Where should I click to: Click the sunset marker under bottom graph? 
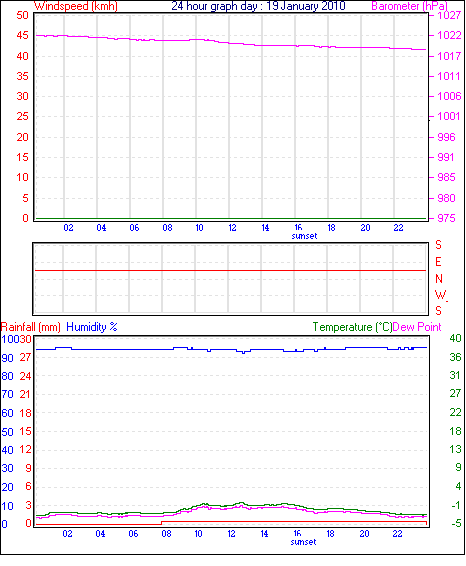tap(303, 542)
